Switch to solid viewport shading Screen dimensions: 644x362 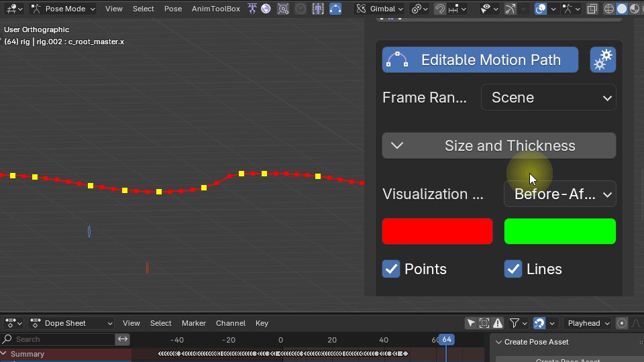[x=621, y=9]
